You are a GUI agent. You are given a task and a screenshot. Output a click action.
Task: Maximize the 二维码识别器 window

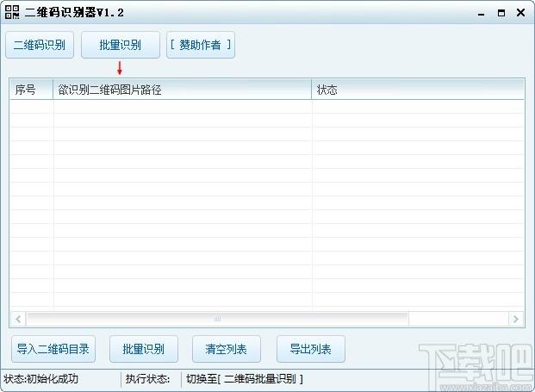point(501,13)
